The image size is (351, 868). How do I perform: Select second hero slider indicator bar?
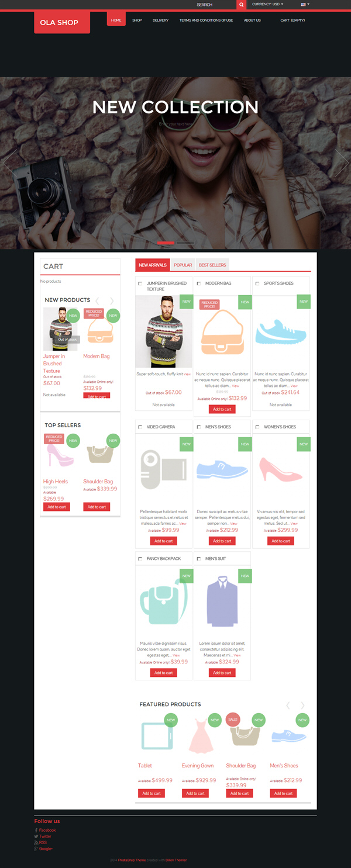point(185,242)
